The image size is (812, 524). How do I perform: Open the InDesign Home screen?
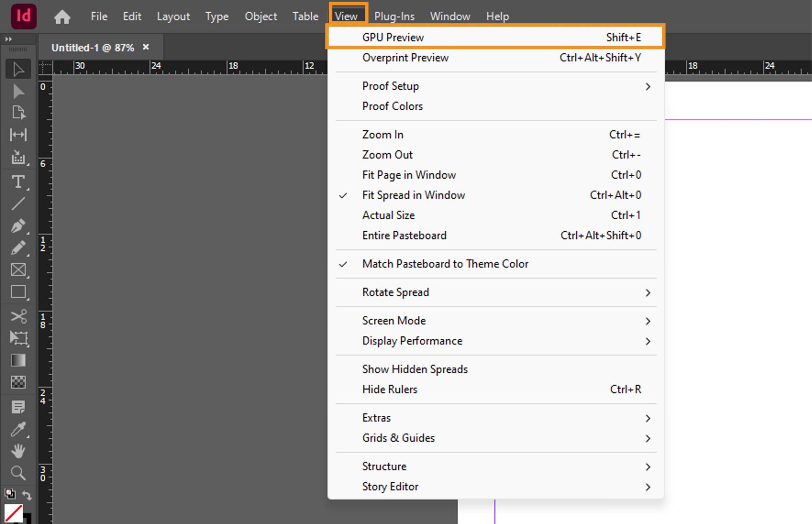click(x=62, y=16)
